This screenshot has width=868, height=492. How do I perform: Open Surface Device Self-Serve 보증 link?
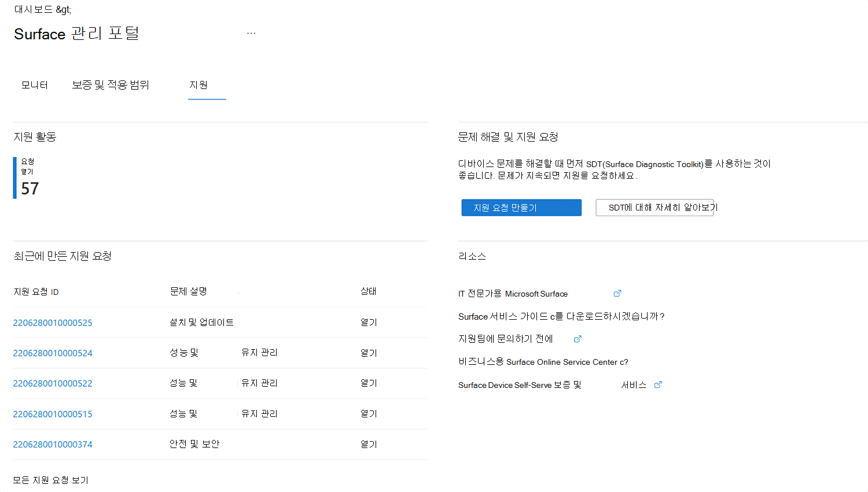552,385
